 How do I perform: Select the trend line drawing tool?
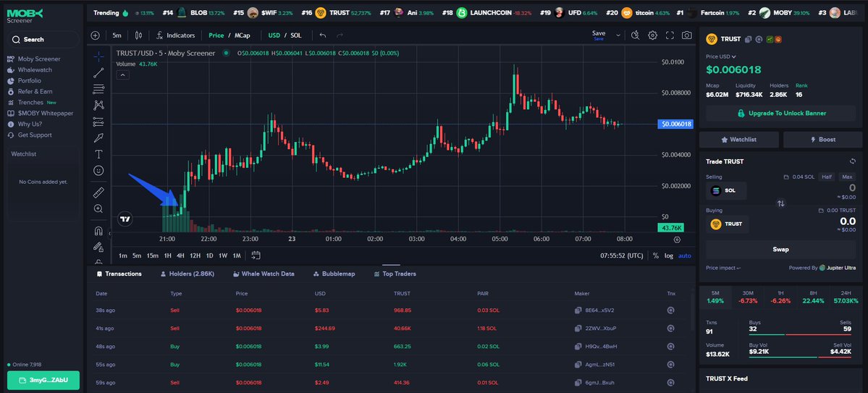98,72
